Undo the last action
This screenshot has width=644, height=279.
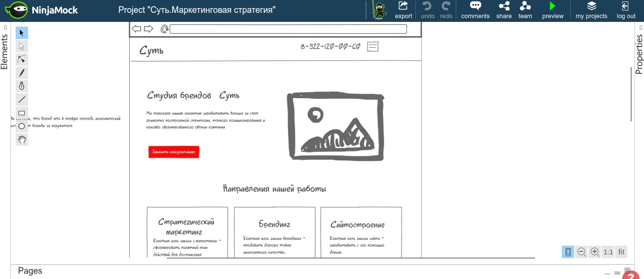coord(428,10)
